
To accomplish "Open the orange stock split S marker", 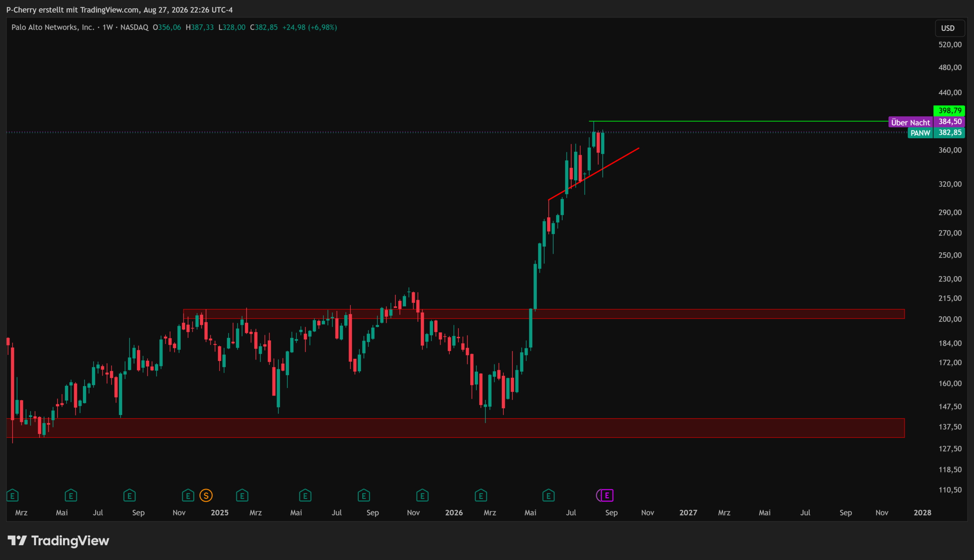I will coord(206,495).
